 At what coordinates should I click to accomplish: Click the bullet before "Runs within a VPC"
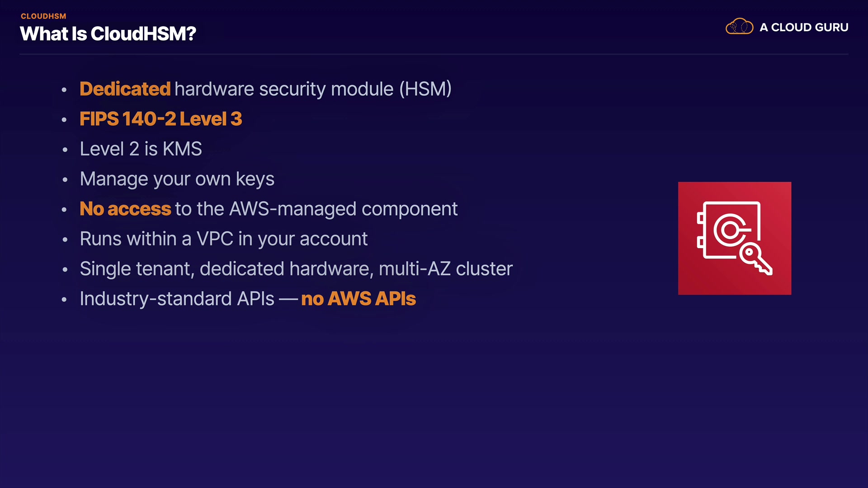[x=65, y=239]
